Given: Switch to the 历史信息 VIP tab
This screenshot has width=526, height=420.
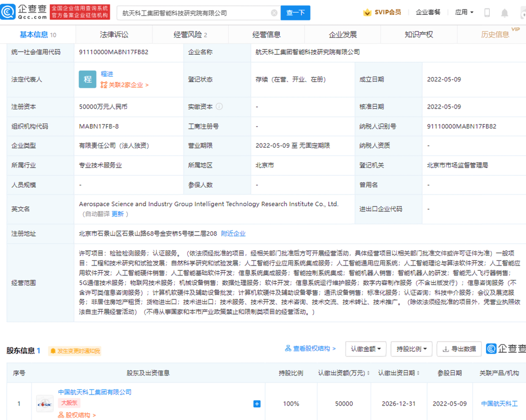Looking at the screenshot, I should [495, 35].
